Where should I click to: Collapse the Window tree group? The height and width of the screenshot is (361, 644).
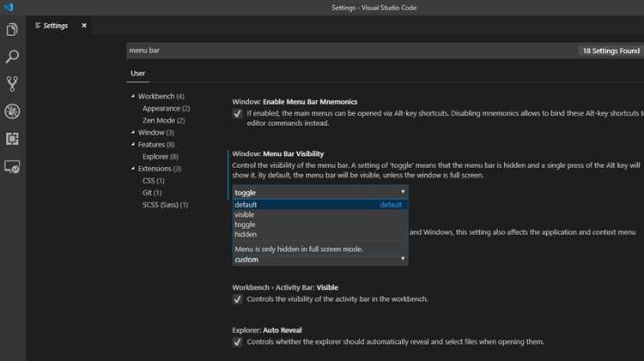(x=132, y=132)
